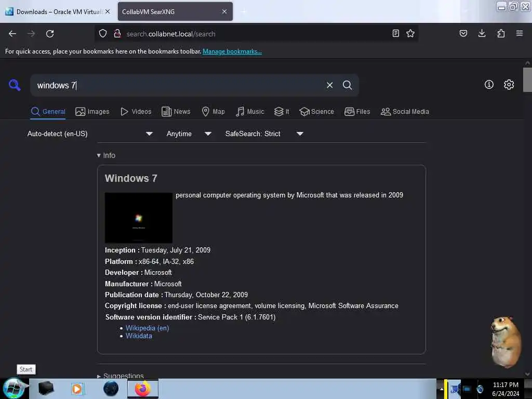The width and height of the screenshot is (532, 399).
Task: Click into the search query input field
Action: (x=180, y=85)
